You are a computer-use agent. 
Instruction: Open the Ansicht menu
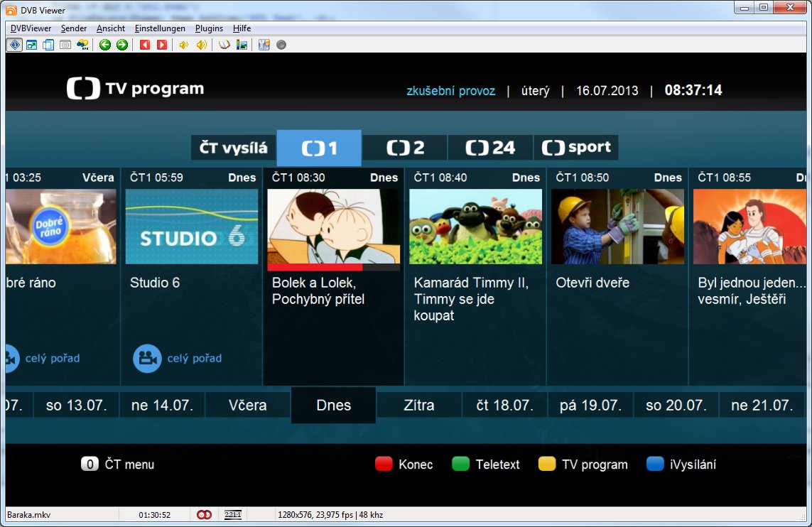pos(111,28)
